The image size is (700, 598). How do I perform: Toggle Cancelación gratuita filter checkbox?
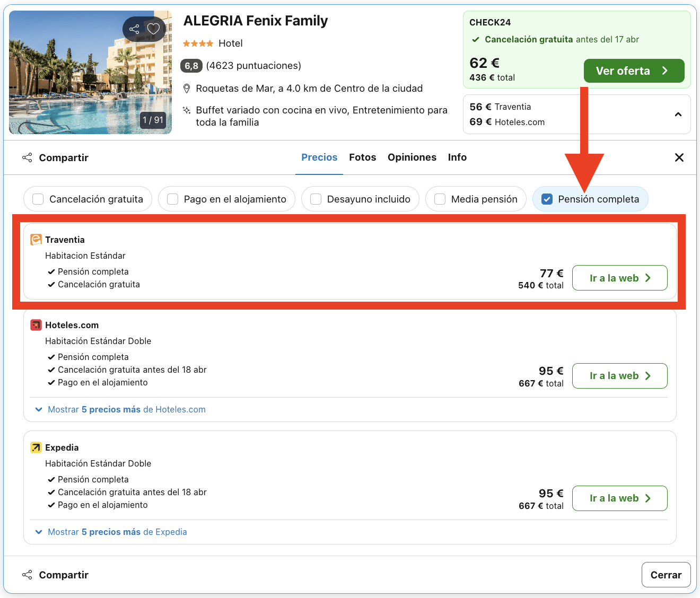(x=38, y=199)
